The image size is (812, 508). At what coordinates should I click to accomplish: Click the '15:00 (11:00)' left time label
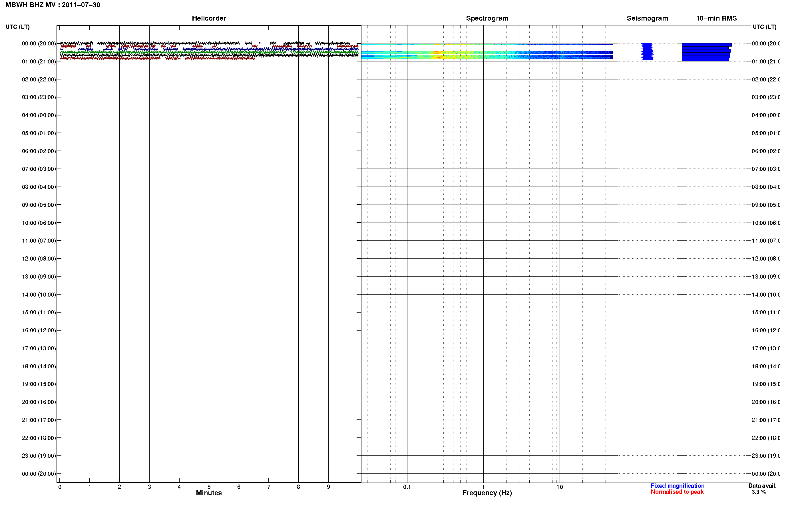point(39,313)
